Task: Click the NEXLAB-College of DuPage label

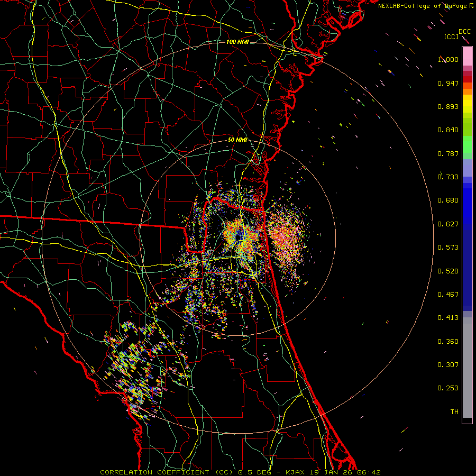Action: [422, 6]
